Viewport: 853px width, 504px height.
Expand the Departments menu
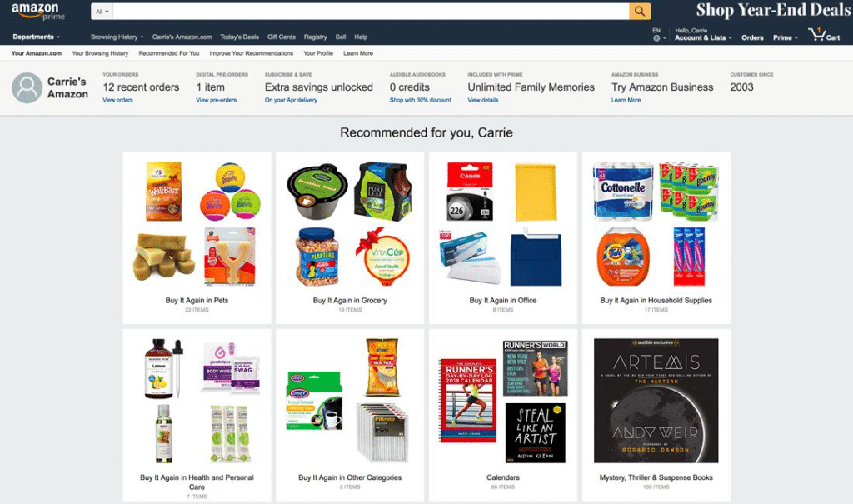(x=36, y=37)
